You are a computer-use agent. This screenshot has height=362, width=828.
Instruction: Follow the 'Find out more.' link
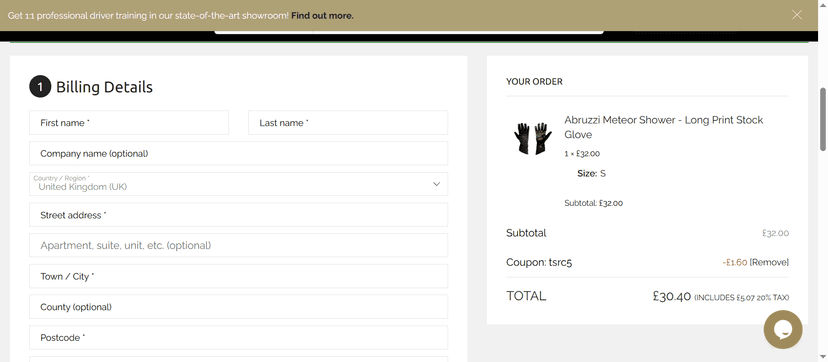(x=322, y=16)
